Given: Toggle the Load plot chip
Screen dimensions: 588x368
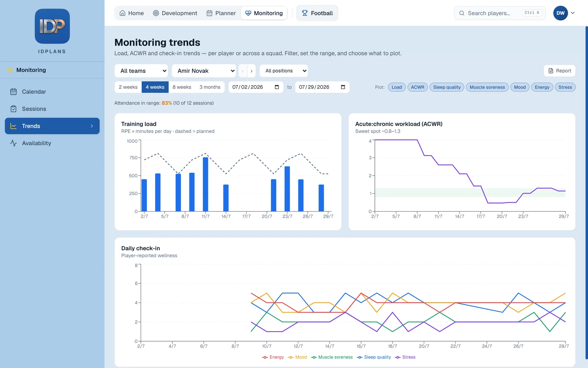Looking at the screenshot, I should click(397, 87).
